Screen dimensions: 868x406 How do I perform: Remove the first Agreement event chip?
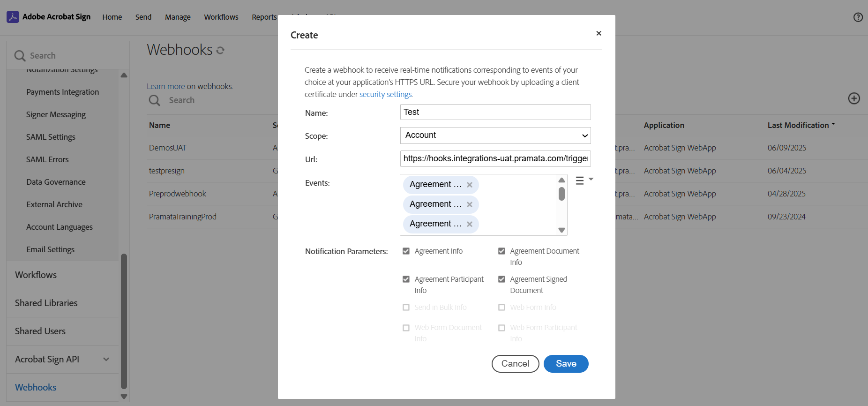click(470, 185)
